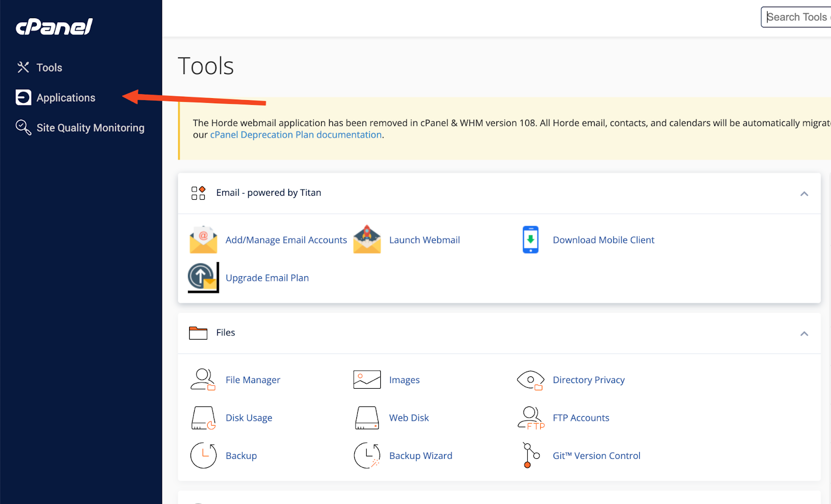Screen dimensions: 831x504
Task: Click the FTP Accounts user icon
Action: point(531,418)
